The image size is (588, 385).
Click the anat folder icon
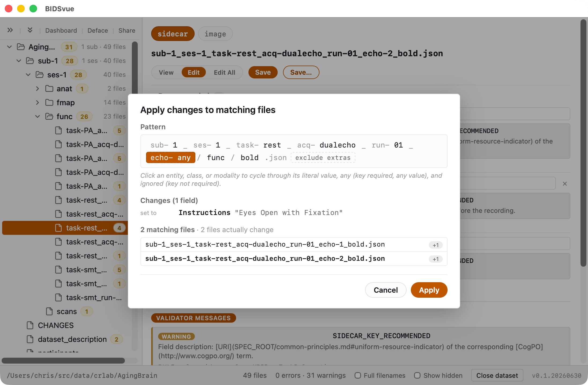click(x=49, y=89)
